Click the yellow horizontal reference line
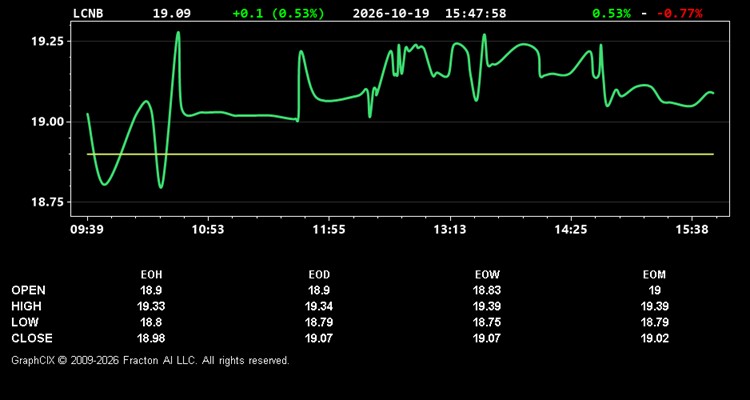The image size is (750, 400). [400, 154]
